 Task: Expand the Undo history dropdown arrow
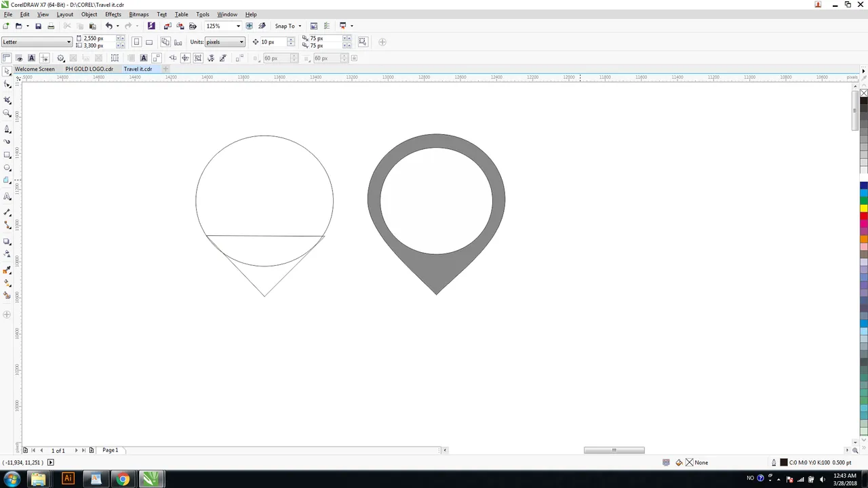click(x=117, y=26)
